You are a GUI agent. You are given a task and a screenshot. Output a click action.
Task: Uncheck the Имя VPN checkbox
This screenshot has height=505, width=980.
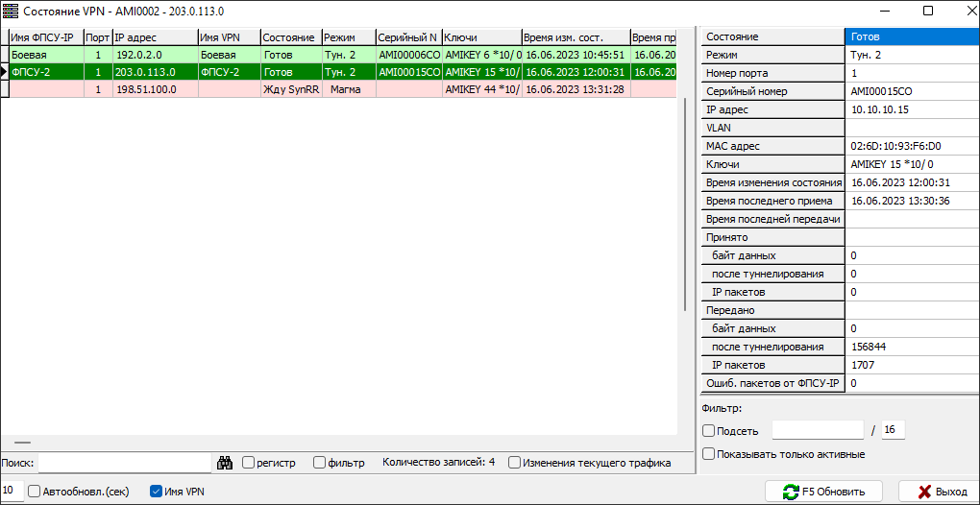pos(157,492)
